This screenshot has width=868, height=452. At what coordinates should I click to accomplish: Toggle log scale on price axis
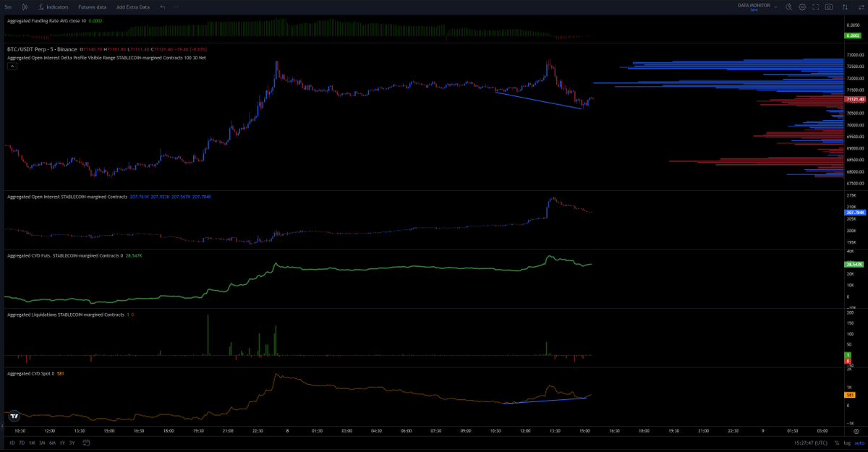coord(847,443)
